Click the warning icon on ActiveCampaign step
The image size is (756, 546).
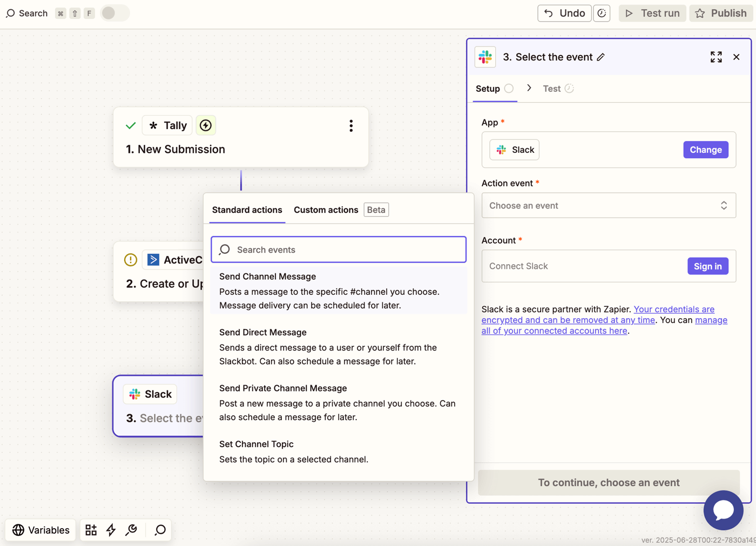click(131, 260)
